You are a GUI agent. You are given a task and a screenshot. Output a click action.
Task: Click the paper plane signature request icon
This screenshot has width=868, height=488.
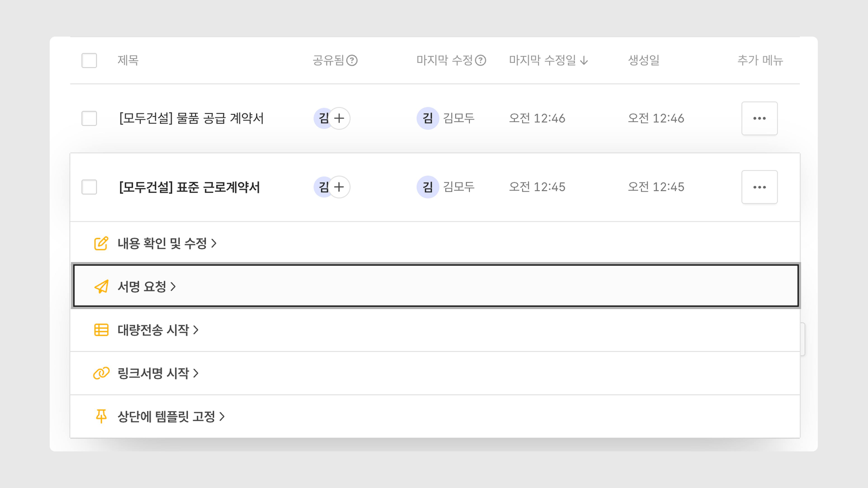101,287
